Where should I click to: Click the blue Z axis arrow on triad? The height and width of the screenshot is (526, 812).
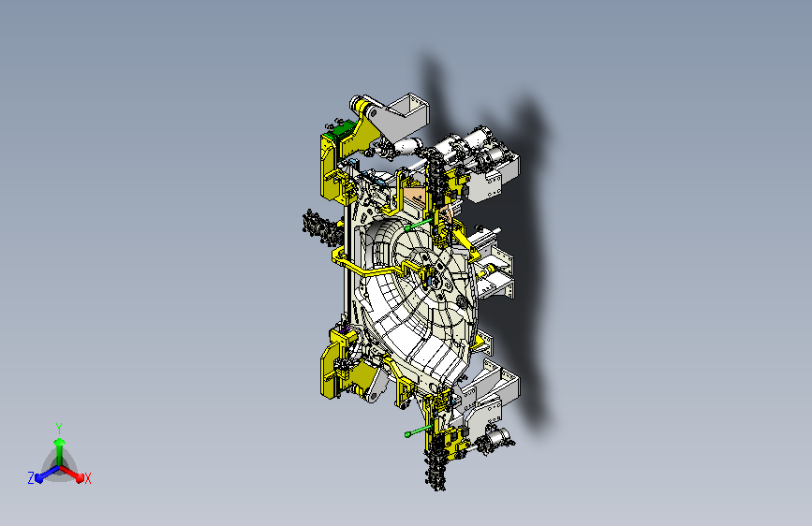47,474
